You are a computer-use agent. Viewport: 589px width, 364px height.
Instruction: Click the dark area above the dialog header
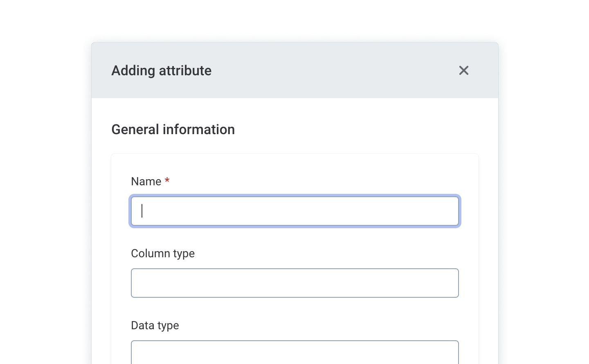[x=294, y=16]
